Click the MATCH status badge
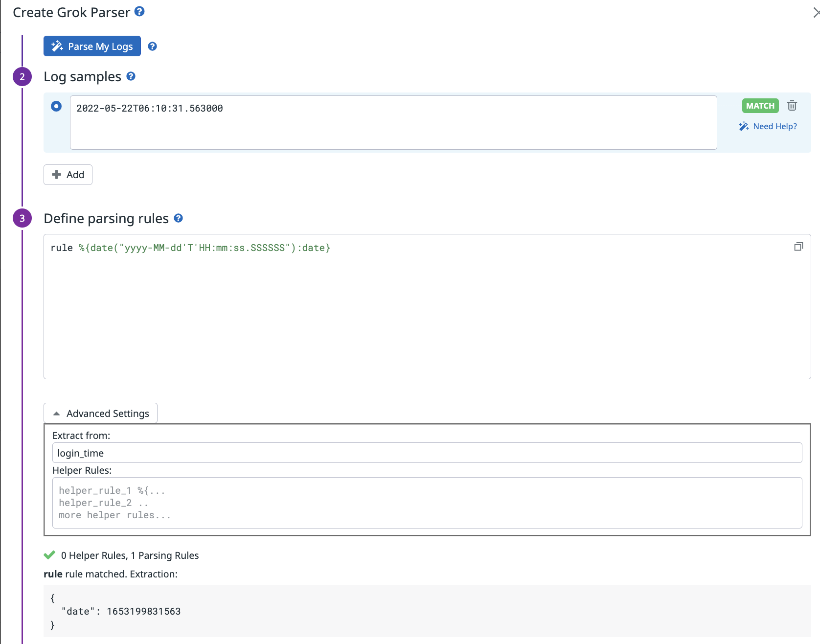Image resolution: width=820 pixels, height=644 pixels. (x=760, y=106)
